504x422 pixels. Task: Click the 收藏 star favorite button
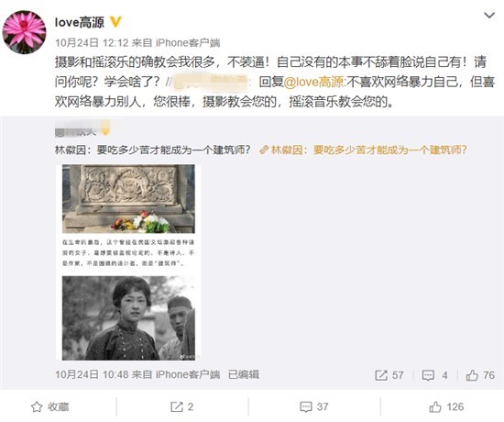click(50, 407)
